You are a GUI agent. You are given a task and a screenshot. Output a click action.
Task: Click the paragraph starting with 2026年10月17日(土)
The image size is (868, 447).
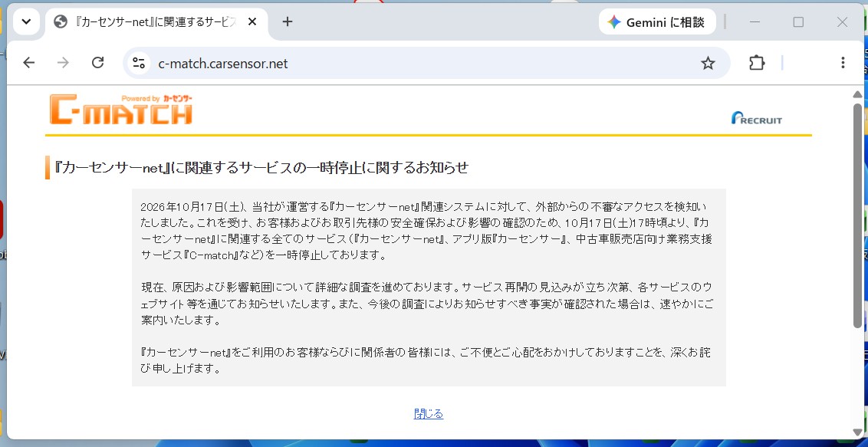coord(425,231)
